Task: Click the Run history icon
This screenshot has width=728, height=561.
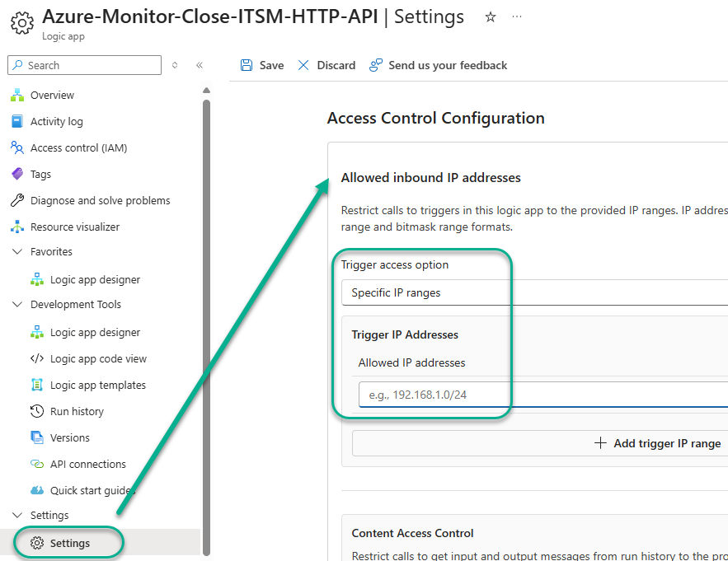Action: click(35, 411)
